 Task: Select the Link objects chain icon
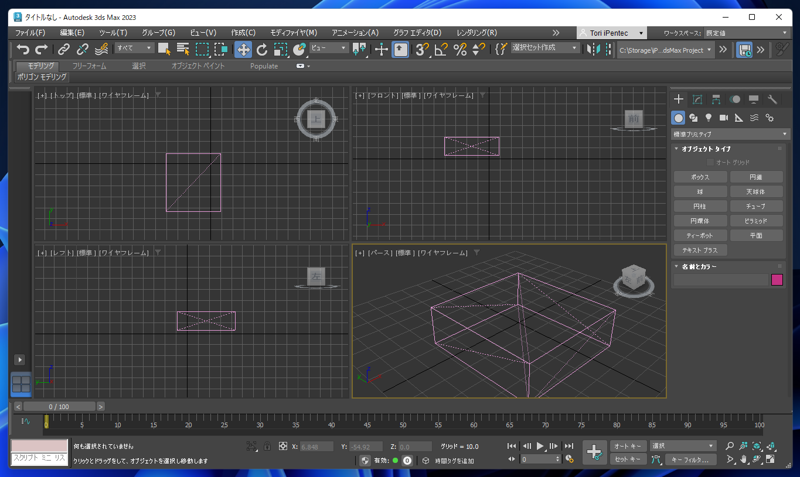tap(63, 49)
